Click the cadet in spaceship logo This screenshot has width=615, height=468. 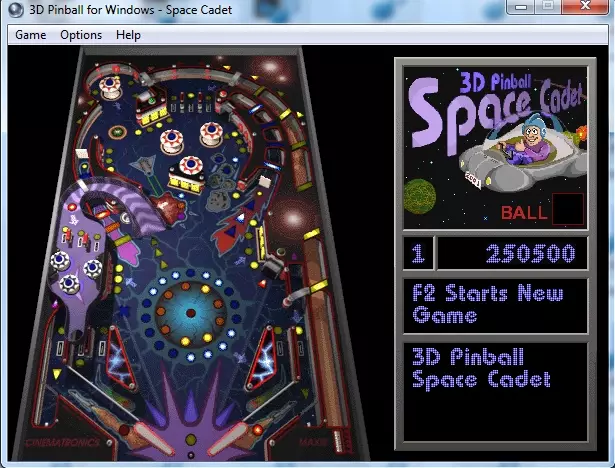(522, 153)
